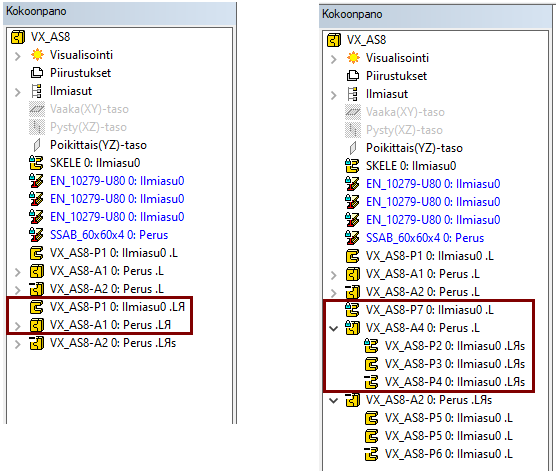Screen dimensions: 556x471
Task: Collapse VX_AS8-A2 0: Perus .LЯs in right panel
Action: 333,401
